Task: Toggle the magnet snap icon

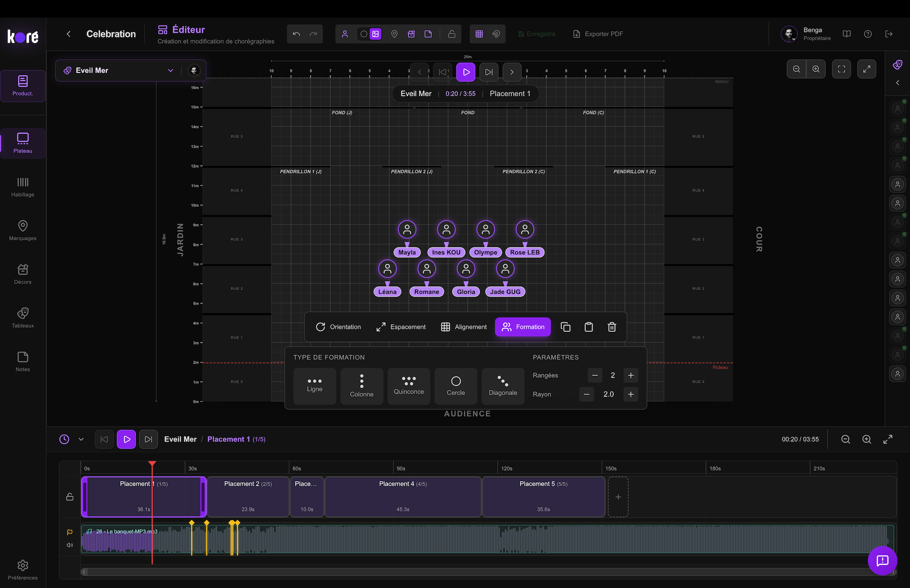Action: (496, 34)
